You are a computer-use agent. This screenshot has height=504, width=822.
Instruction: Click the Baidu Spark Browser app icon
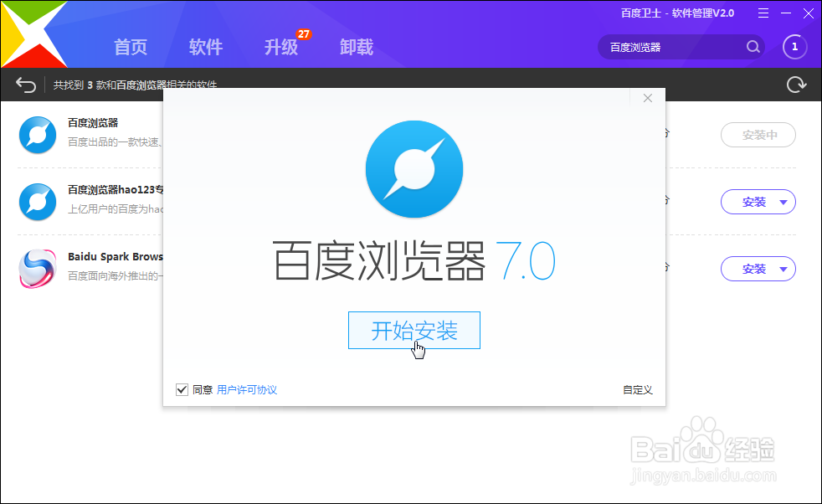pyautogui.click(x=37, y=269)
